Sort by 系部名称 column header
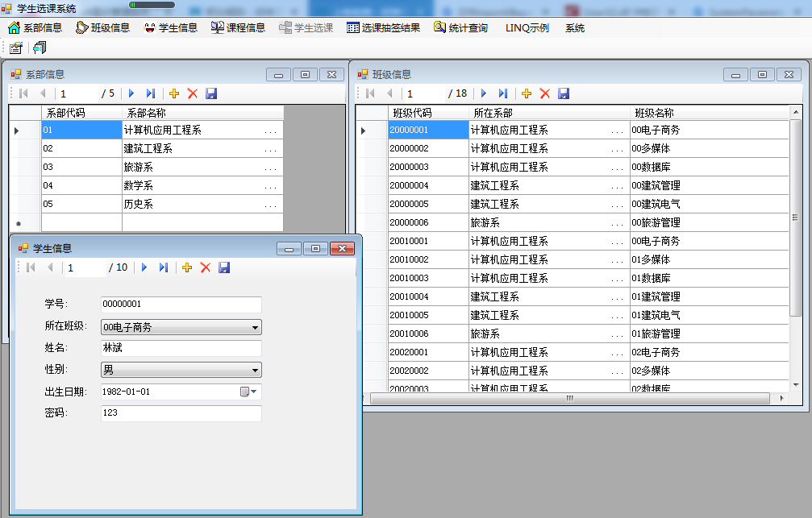812x518 pixels. point(202,113)
